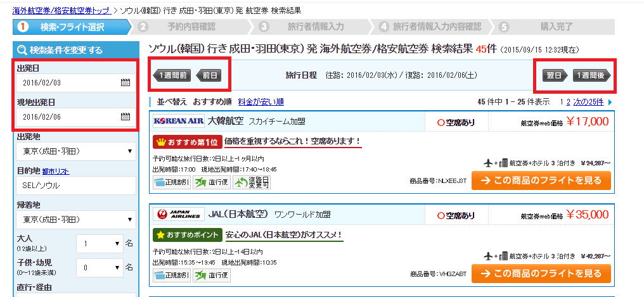Click the ¥35,000 price
644x297 pixels.
[588, 214]
